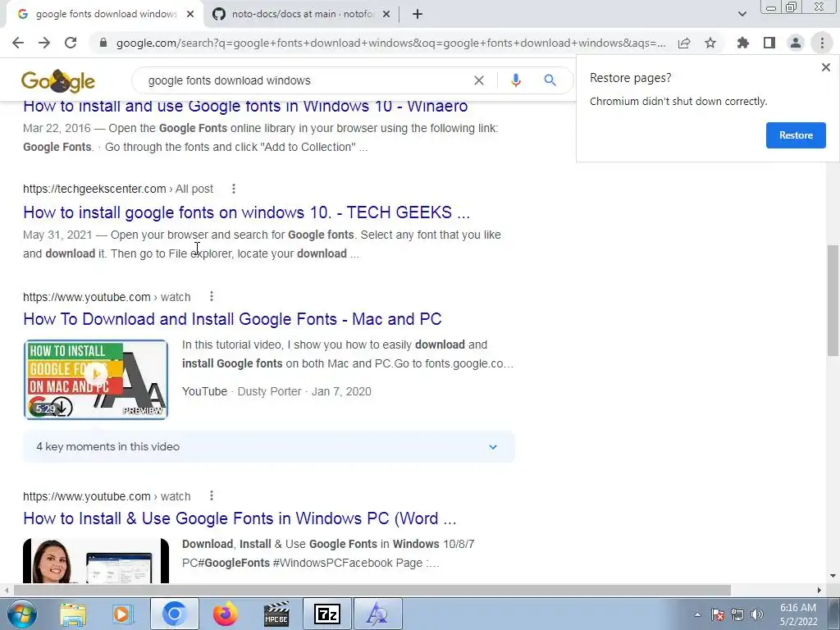Focus the Google search input field
The height and width of the screenshot is (630, 840).
[x=305, y=80]
